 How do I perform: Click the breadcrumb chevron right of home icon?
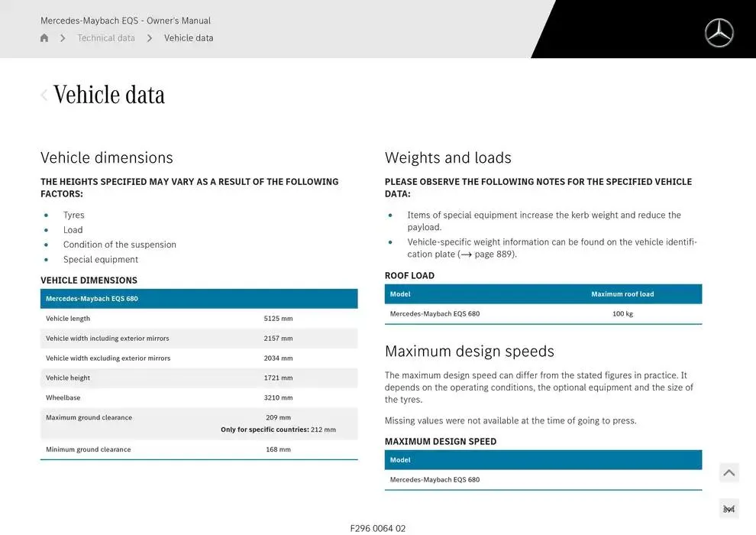tap(63, 38)
